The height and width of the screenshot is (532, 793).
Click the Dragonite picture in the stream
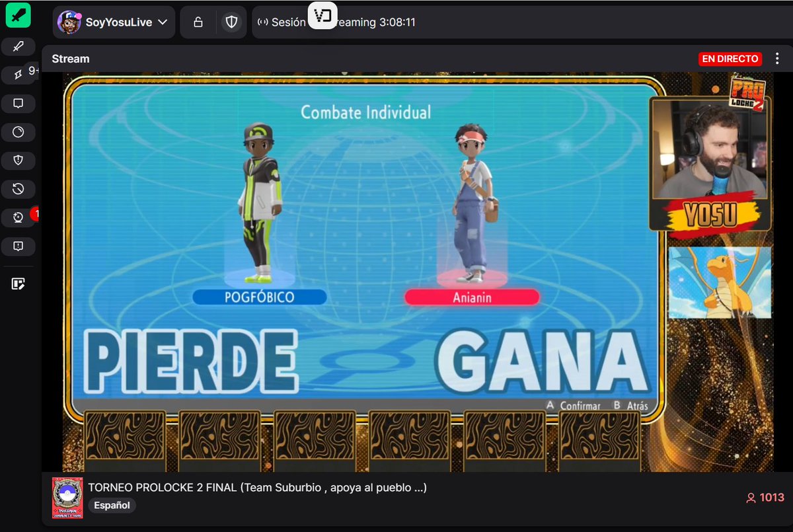720,283
